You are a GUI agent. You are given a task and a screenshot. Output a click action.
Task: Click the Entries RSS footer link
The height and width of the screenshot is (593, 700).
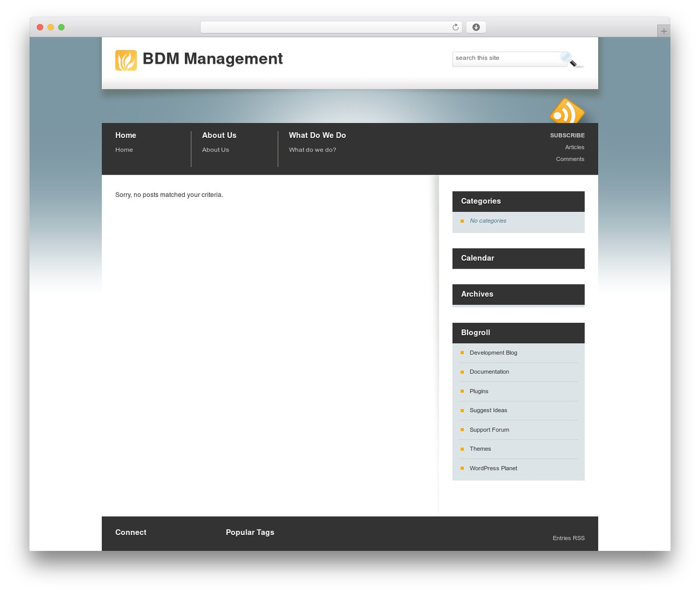pos(569,538)
